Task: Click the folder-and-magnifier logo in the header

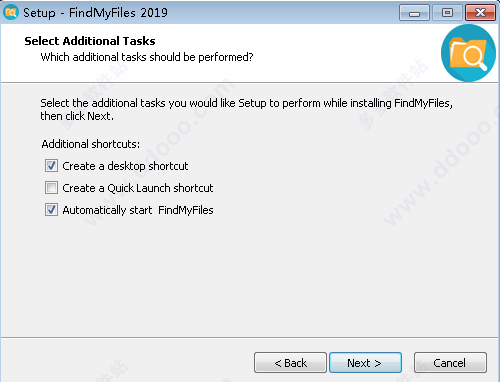Action: tap(468, 53)
